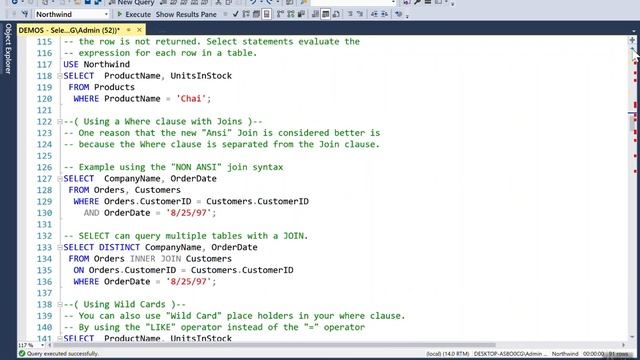Click 'Northwind' in the status bar
Image resolution: width=640 pixels, height=360 pixels.
[x=565, y=354]
